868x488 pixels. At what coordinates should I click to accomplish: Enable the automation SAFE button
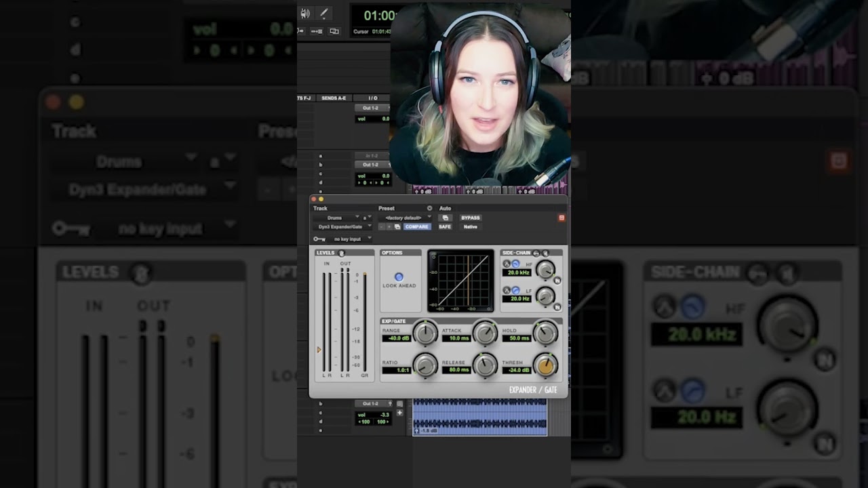[x=445, y=227]
